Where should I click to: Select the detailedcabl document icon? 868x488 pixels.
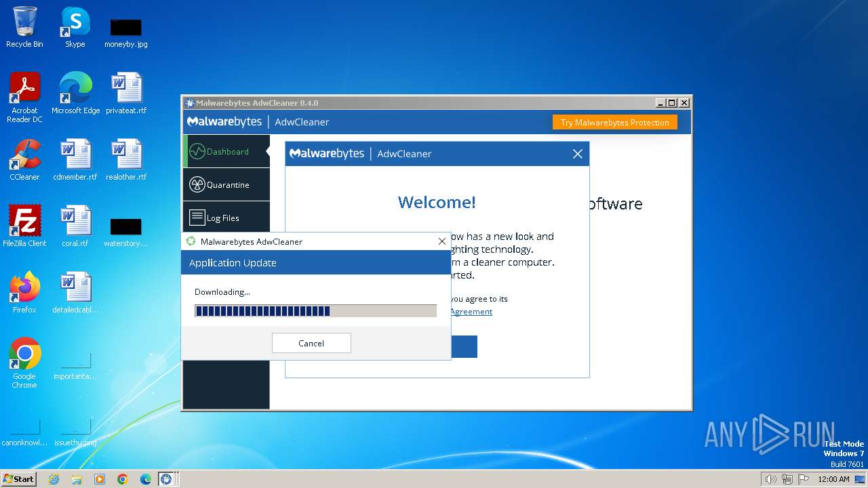[x=75, y=293]
